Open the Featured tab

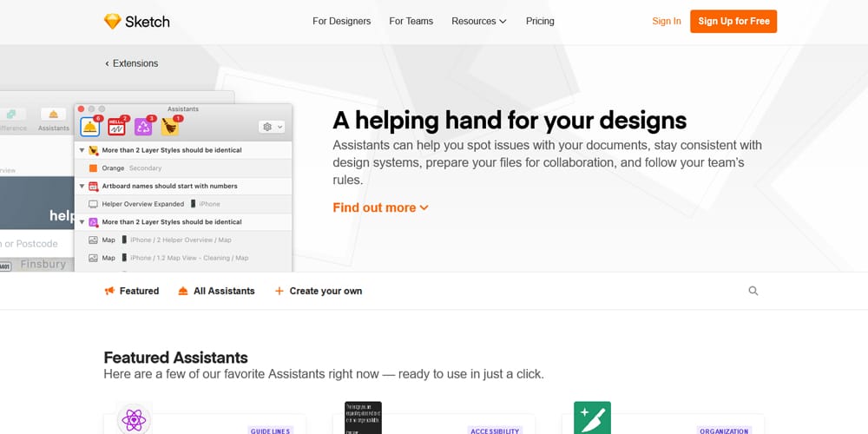132,292
